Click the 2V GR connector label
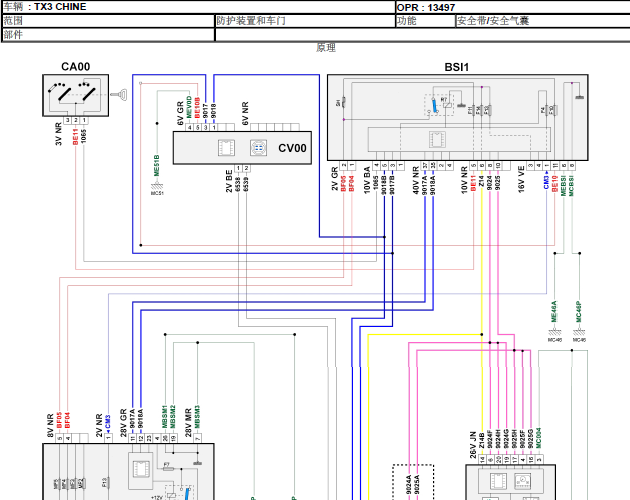This screenshot has height=500, width=630. 335,179
